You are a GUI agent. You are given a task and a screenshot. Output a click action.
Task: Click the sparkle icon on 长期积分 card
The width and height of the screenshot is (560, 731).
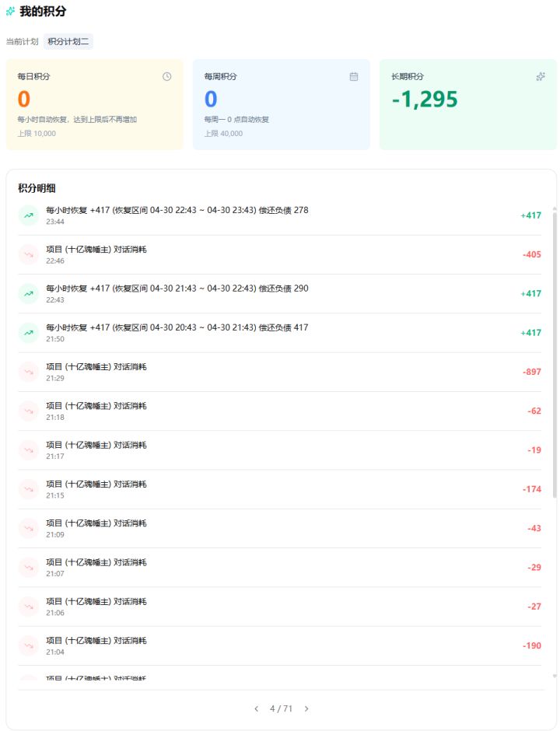tap(541, 76)
